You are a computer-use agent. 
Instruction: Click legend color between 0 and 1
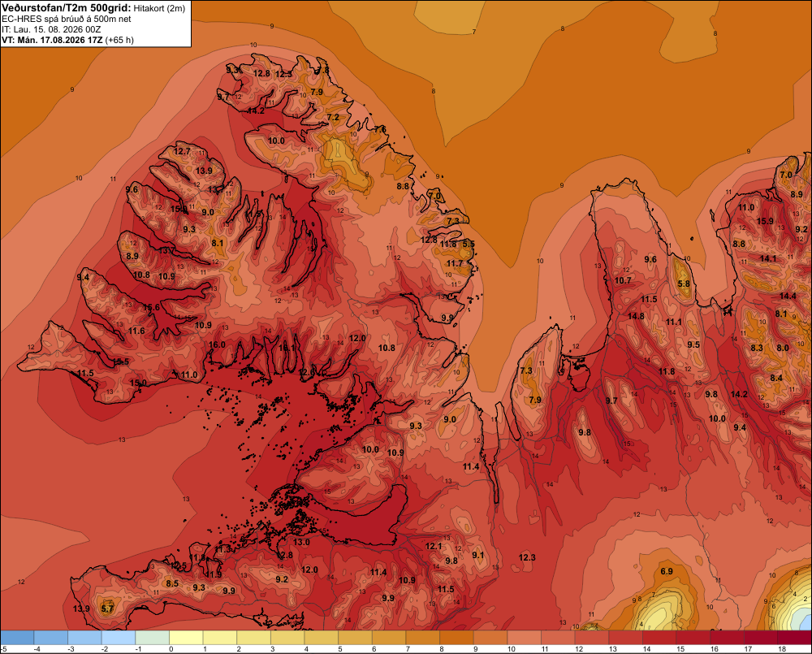coord(187,638)
